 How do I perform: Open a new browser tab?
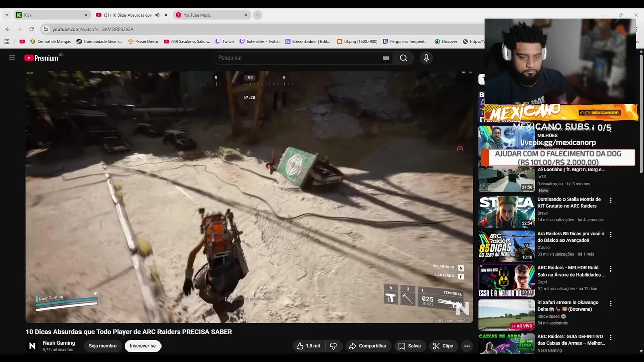tap(258, 15)
